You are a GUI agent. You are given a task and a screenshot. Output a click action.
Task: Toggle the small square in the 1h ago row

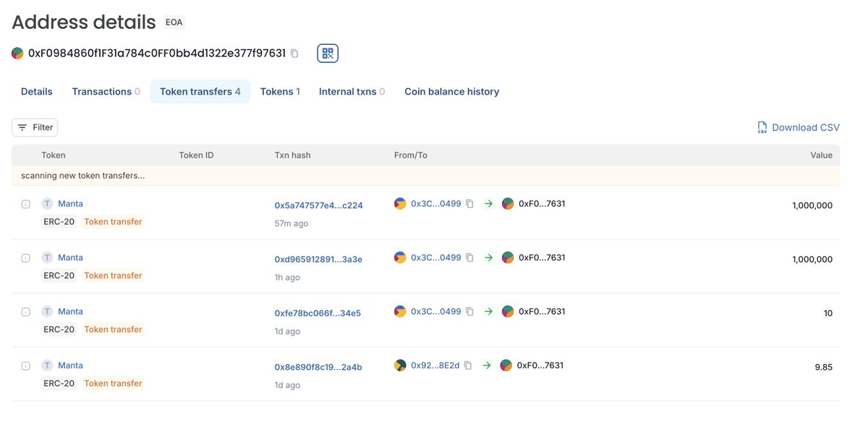25,258
